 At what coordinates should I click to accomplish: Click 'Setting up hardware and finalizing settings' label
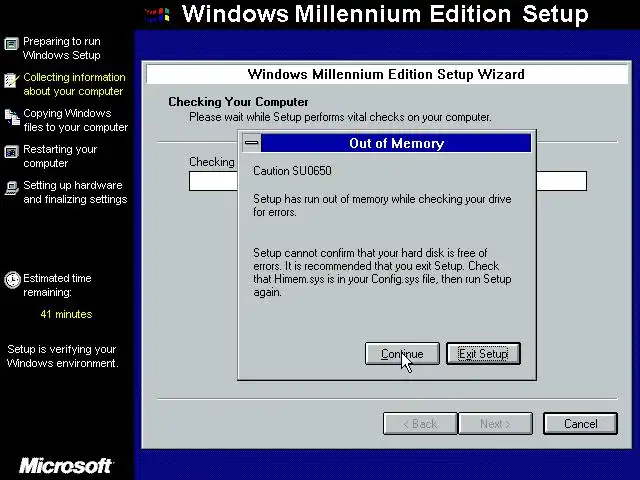75,192
